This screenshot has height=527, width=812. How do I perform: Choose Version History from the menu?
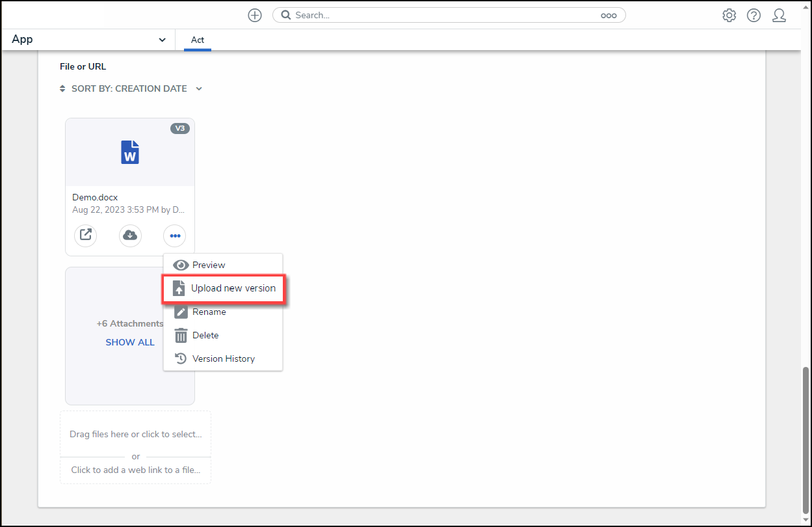click(223, 358)
